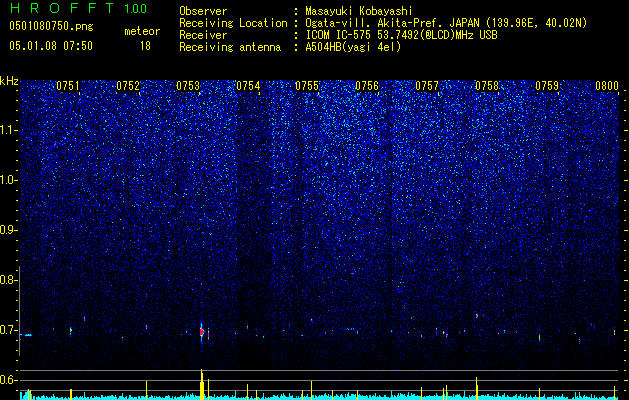Click the Receiving Location label

(233, 23)
